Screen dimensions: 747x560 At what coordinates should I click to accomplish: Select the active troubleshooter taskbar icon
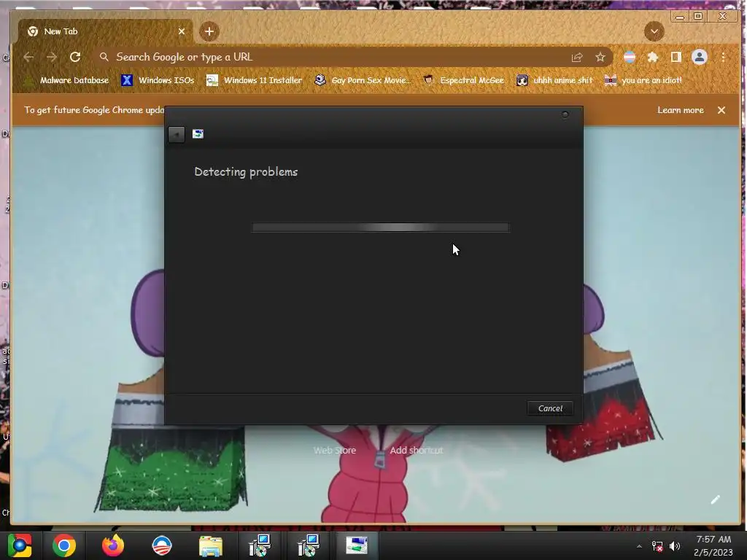coord(357,545)
